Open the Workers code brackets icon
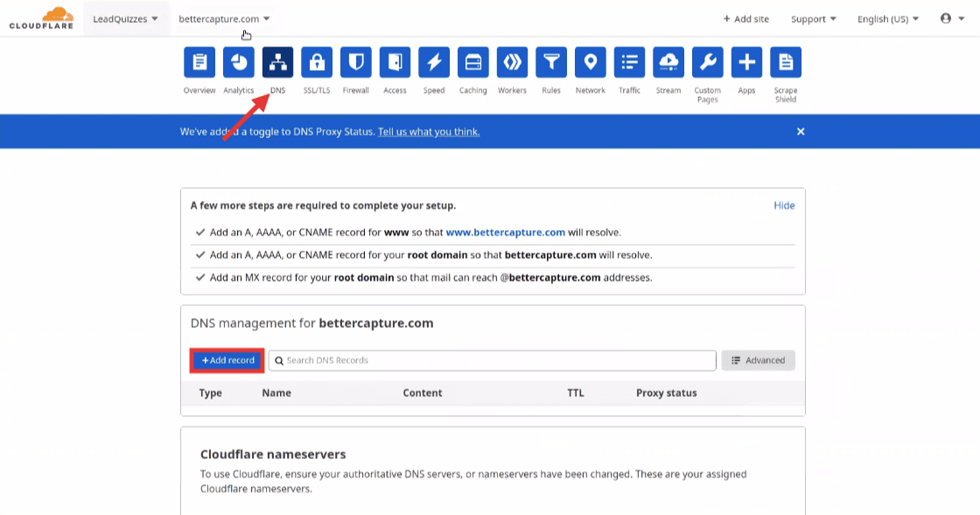The image size is (980, 515). point(512,62)
